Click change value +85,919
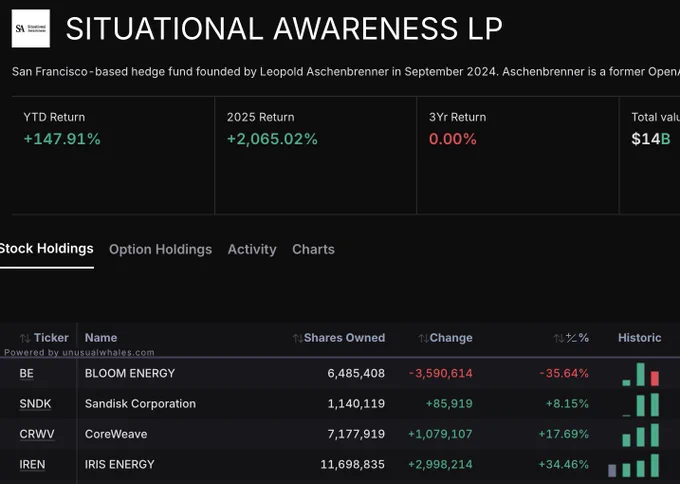Viewport: 680px width, 484px height. point(449,404)
